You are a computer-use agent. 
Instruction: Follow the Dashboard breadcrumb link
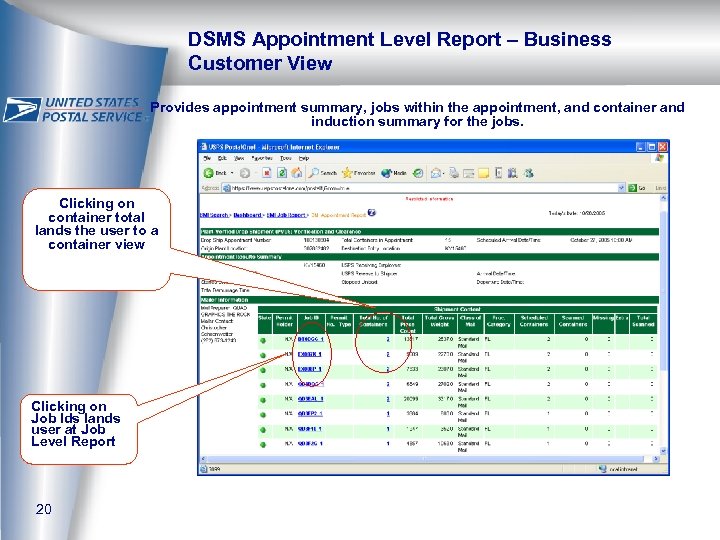[248, 215]
